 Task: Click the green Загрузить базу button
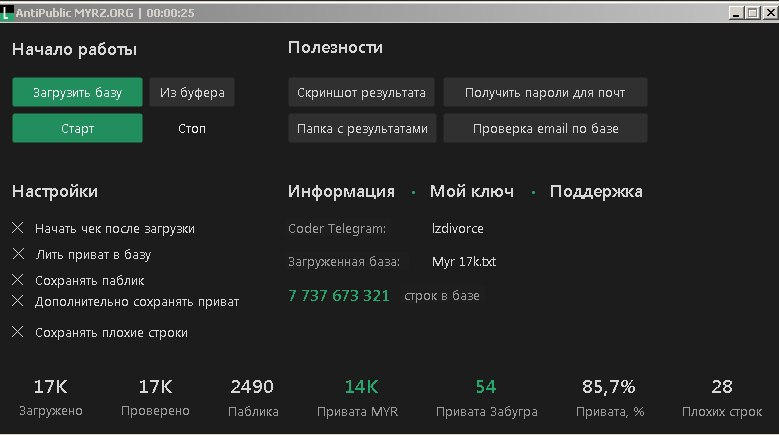click(77, 93)
